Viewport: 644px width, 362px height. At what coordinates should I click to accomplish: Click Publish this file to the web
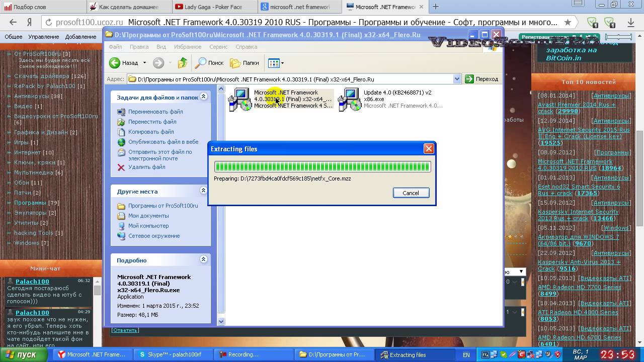[163, 142]
